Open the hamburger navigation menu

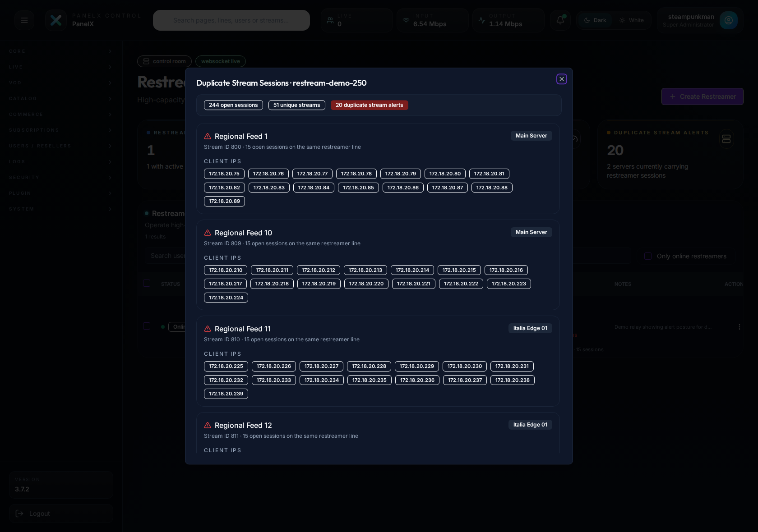click(x=24, y=20)
